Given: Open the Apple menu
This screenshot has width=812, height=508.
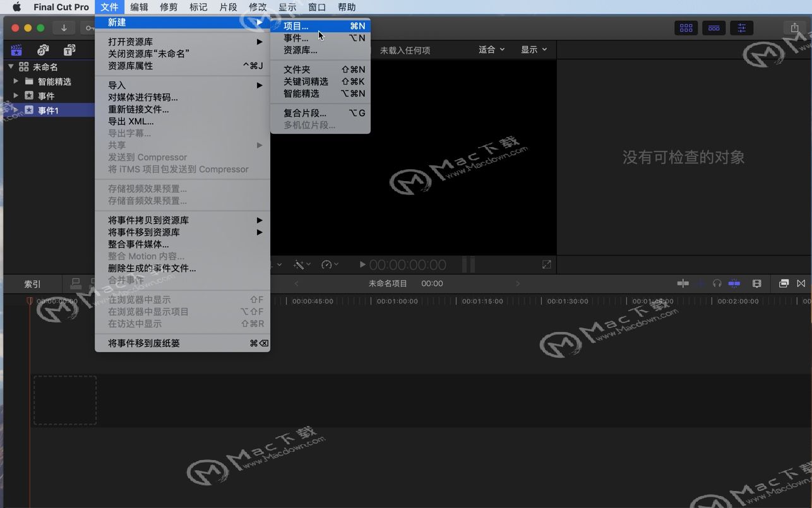Looking at the screenshot, I should [x=16, y=7].
